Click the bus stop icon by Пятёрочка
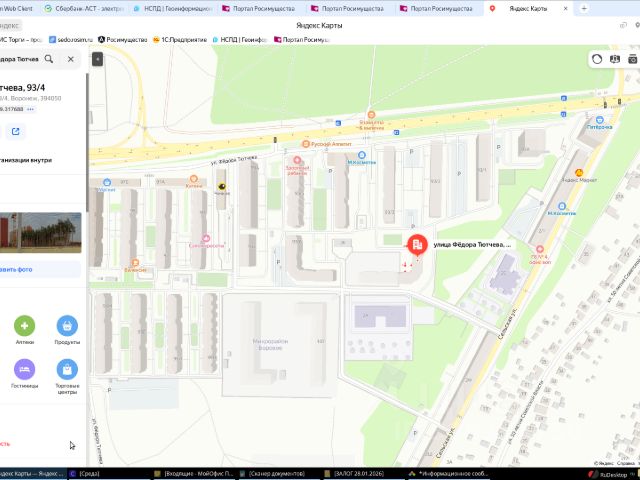Screen dimensions: 640x480 tap(564, 115)
